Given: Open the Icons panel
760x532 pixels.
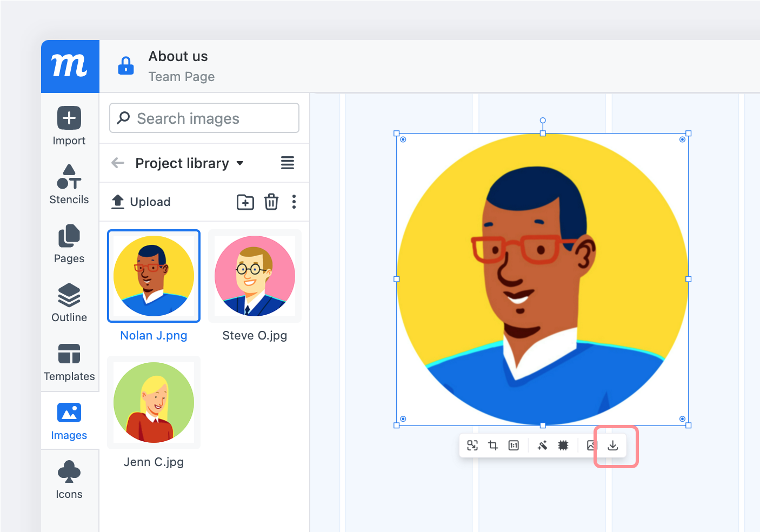Looking at the screenshot, I should coord(69,480).
